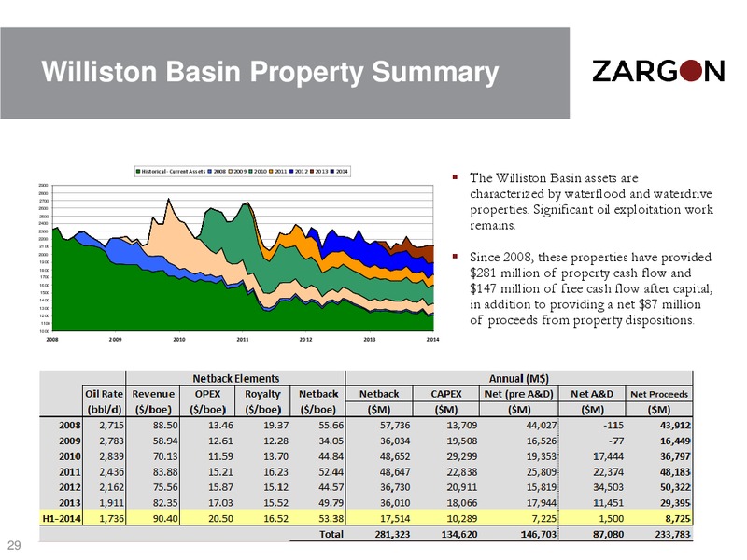Image resolution: width=747 pixels, height=560 pixels.
Task: Click slide page number 29
Action: coord(14,545)
